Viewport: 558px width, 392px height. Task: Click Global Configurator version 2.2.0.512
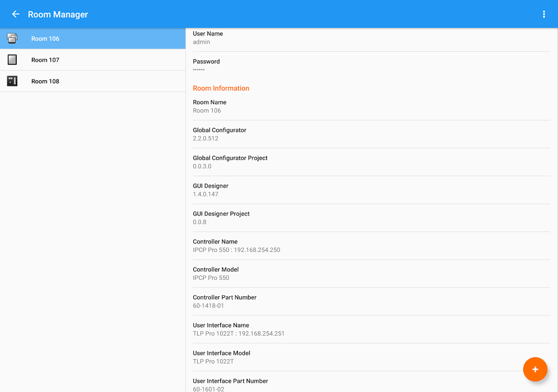[372, 134]
